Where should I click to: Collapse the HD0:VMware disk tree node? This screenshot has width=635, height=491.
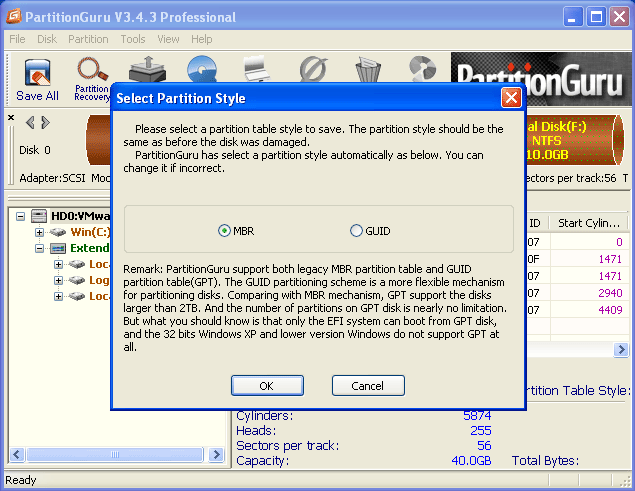(20, 216)
